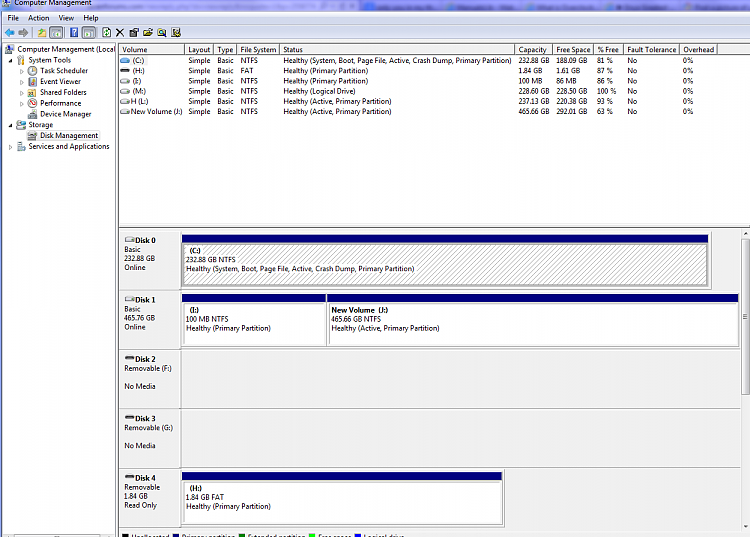Sort by the Volume column header
The height and width of the screenshot is (537, 750).
tap(152, 49)
